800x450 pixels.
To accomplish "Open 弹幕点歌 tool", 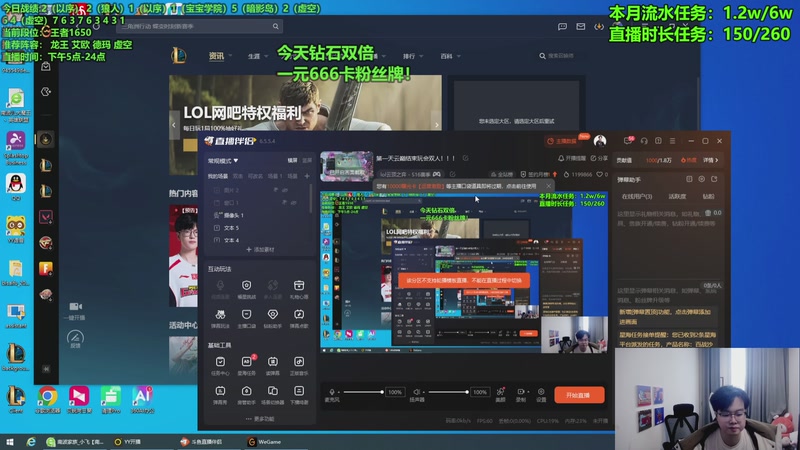I will [298, 318].
